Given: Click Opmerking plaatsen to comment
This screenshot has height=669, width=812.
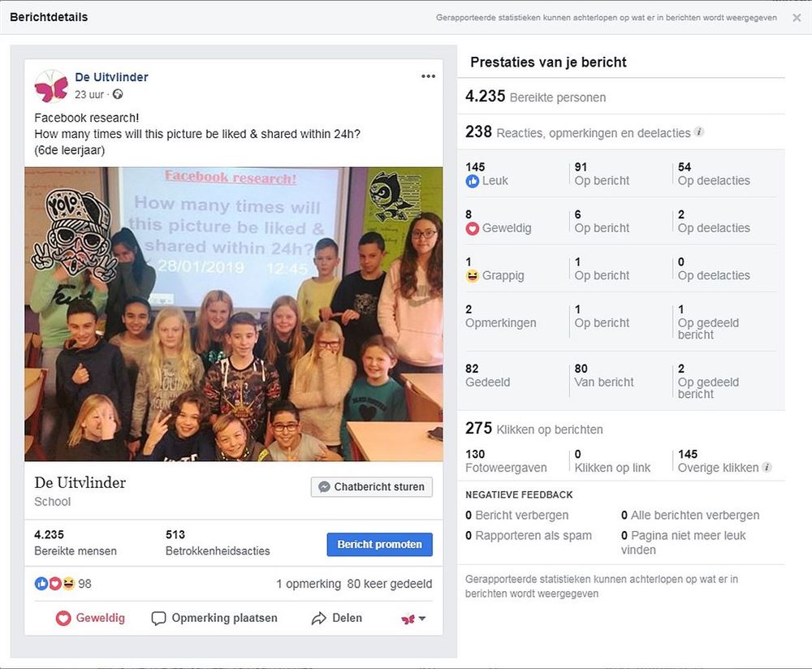Looking at the screenshot, I should [x=214, y=618].
